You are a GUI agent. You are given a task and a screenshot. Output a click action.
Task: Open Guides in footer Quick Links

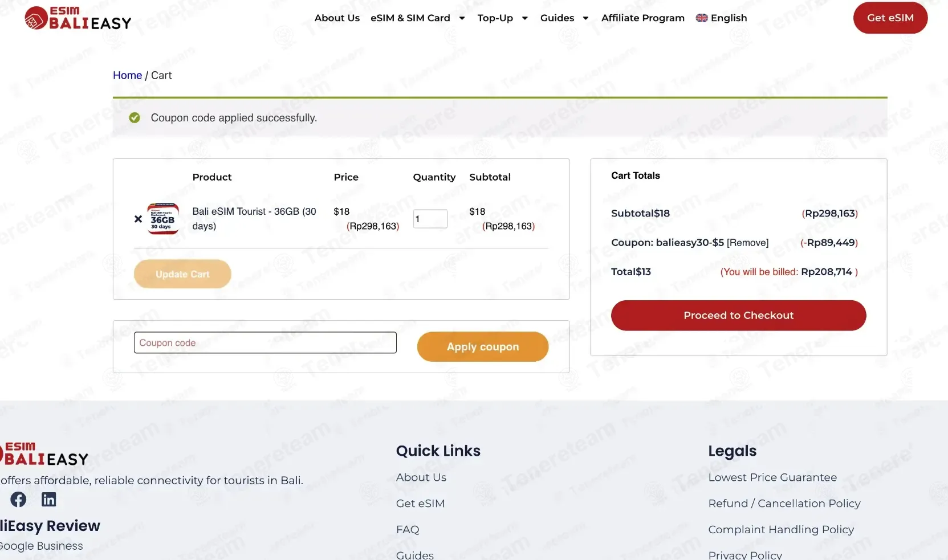[415, 555]
